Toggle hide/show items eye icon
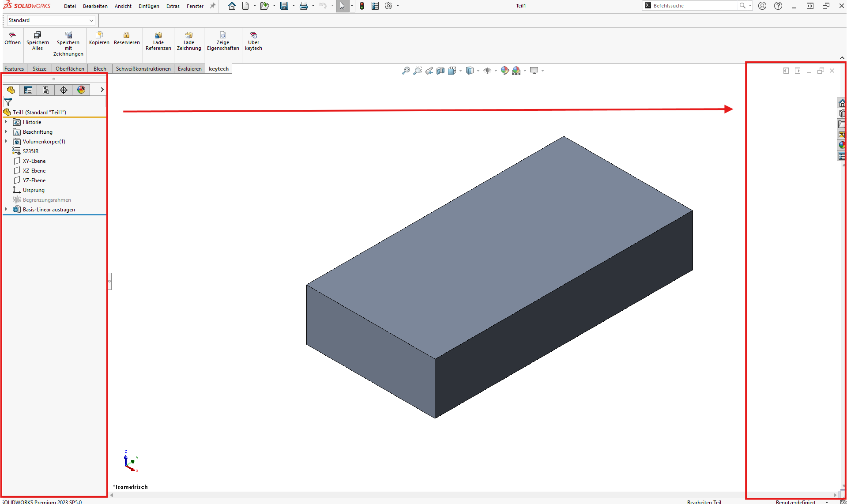This screenshot has width=847, height=504. pyautogui.click(x=487, y=71)
